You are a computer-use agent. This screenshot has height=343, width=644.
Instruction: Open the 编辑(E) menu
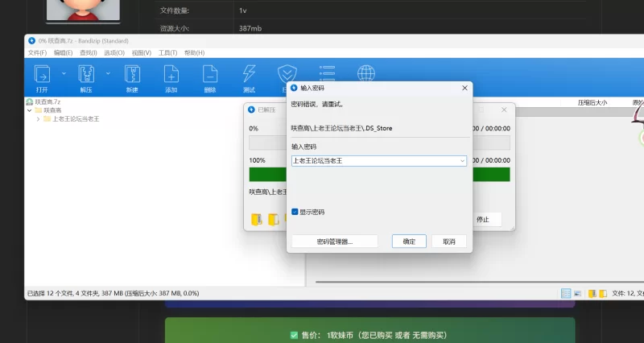pos(63,53)
